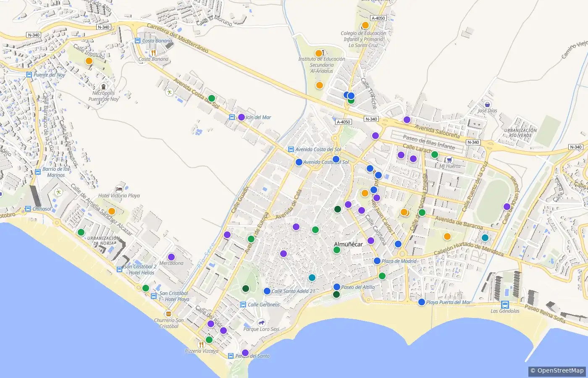Click the purple marker above Mercadona

[171, 257]
